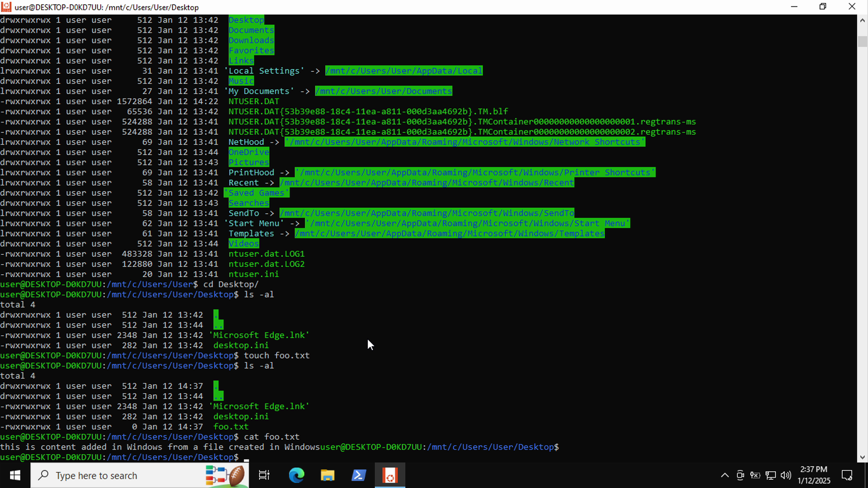This screenshot has width=868, height=488.
Task: Open the clock and date flyout
Action: point(814,475)
